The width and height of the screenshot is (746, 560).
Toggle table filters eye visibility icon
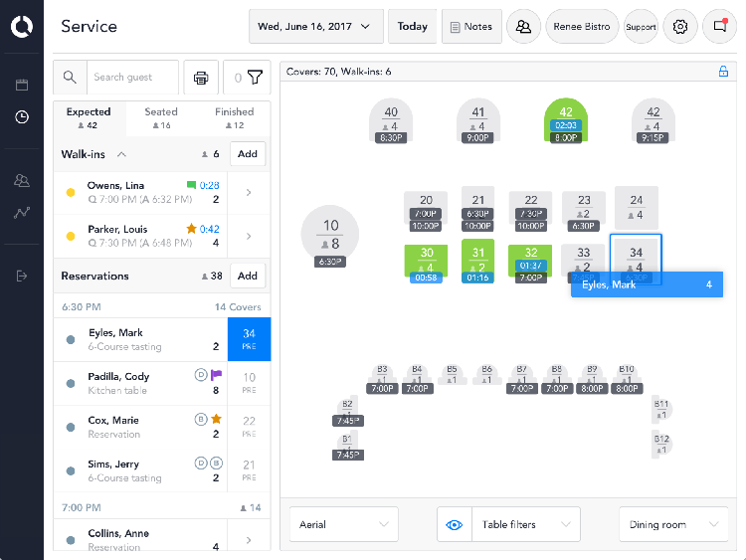[455, 524]
